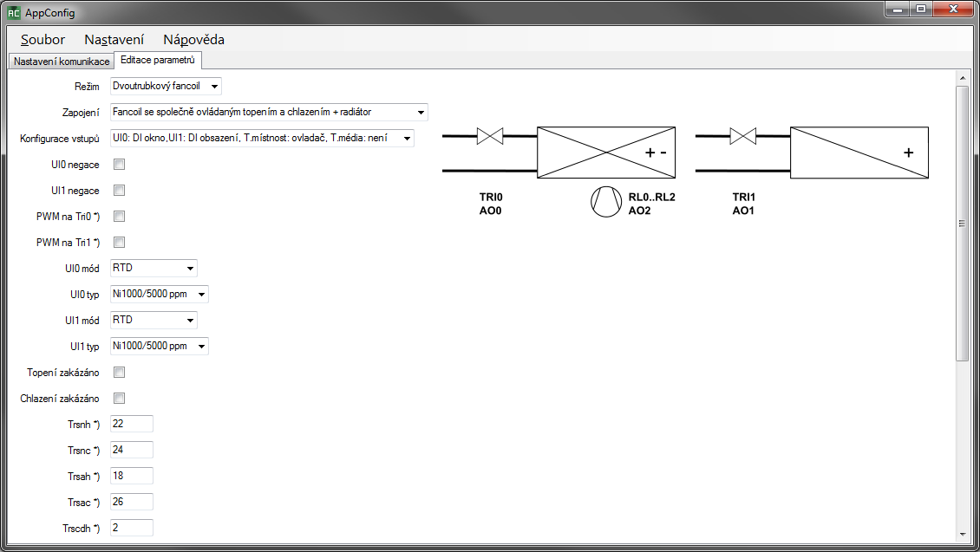The image size is (980, 552).
Task: Check PWM na Tri0 checkbox
Action: tap(119, 216)
